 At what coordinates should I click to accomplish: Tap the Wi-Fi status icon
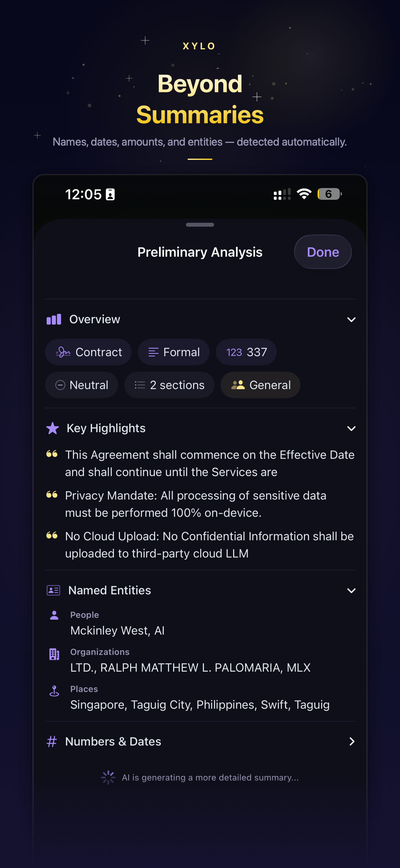coord(304,194)
